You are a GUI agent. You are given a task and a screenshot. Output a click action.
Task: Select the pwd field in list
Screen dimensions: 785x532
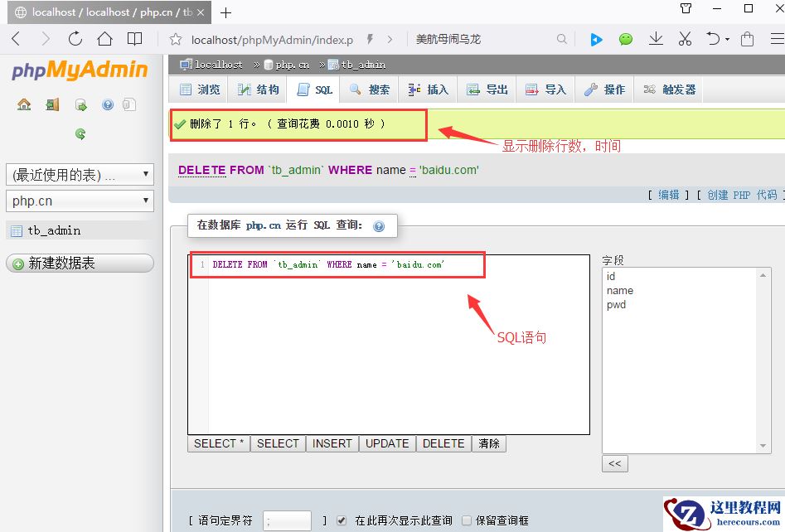[616, 305]
